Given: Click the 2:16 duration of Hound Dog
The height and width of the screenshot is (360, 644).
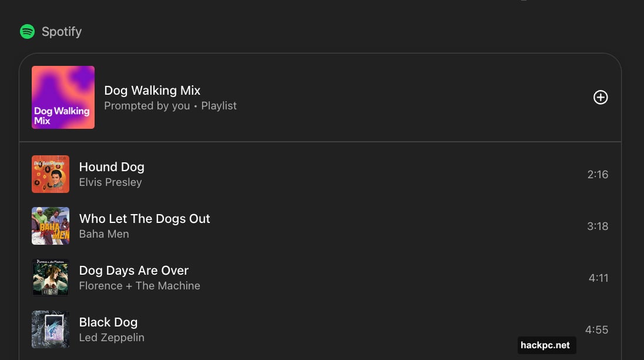Looking at the screenshot, I should [598, 175].
